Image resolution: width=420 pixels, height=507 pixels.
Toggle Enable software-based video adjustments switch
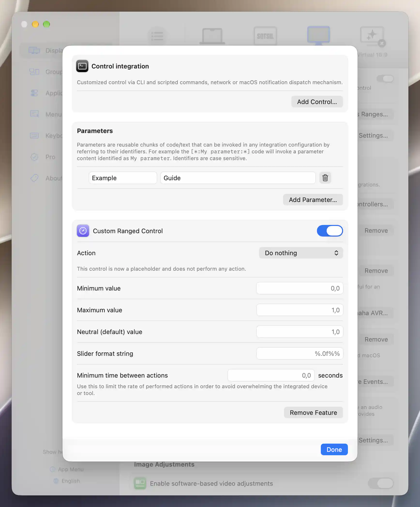tap(381, 483)
